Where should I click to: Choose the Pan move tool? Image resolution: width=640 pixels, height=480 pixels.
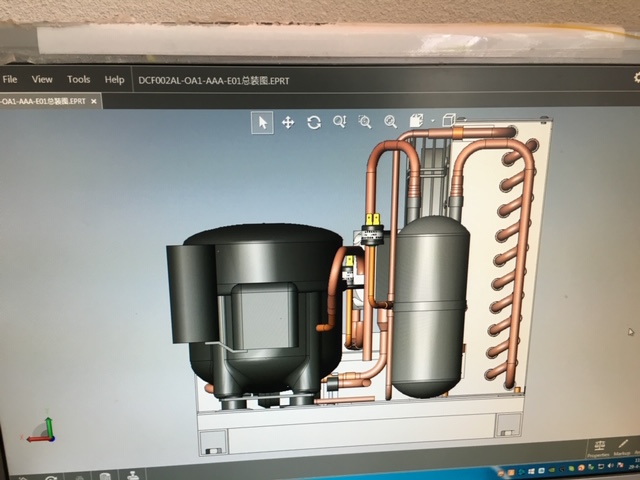(288, 122)
